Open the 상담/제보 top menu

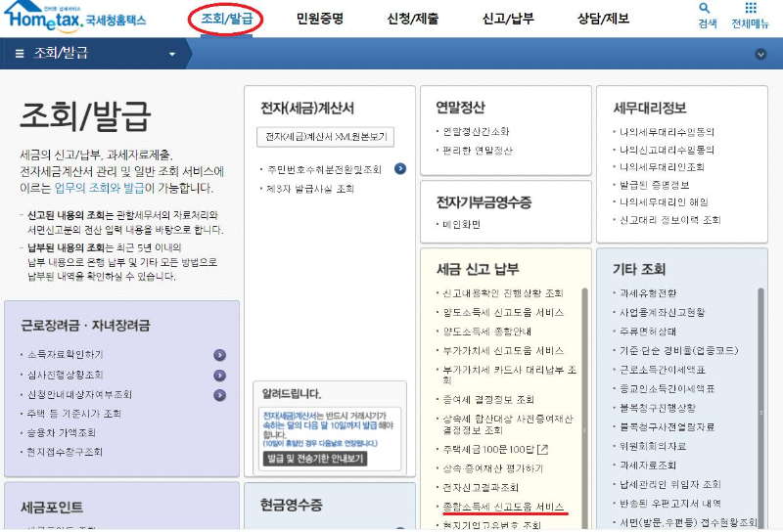point(603,19)
